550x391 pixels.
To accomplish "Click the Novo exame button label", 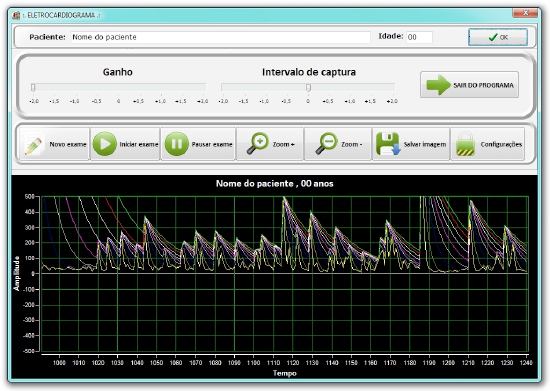I will point(68,144).
